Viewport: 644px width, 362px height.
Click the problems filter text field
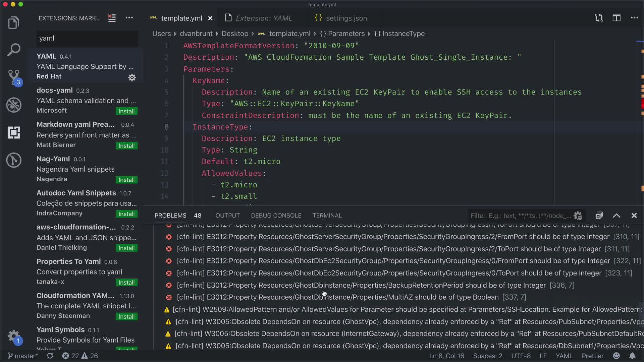click(520, 216)
